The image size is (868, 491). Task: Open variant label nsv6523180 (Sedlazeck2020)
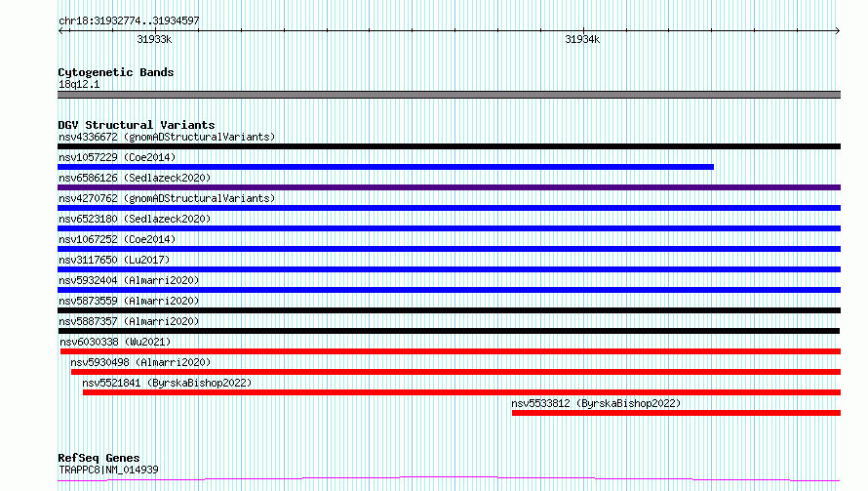pyautogui.click(x=135, y=219)
